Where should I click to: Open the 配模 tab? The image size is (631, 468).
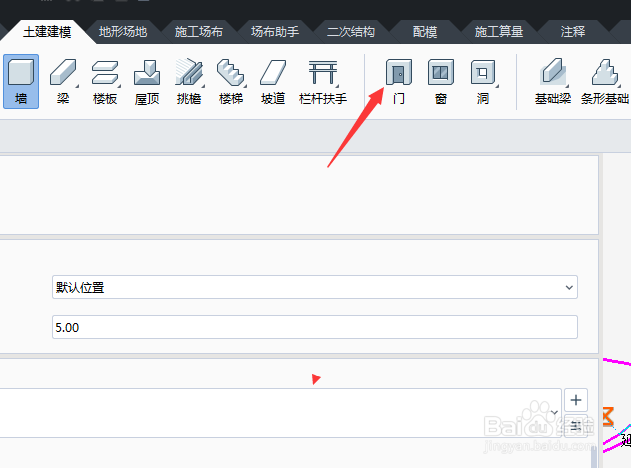[x=425, y=32]
